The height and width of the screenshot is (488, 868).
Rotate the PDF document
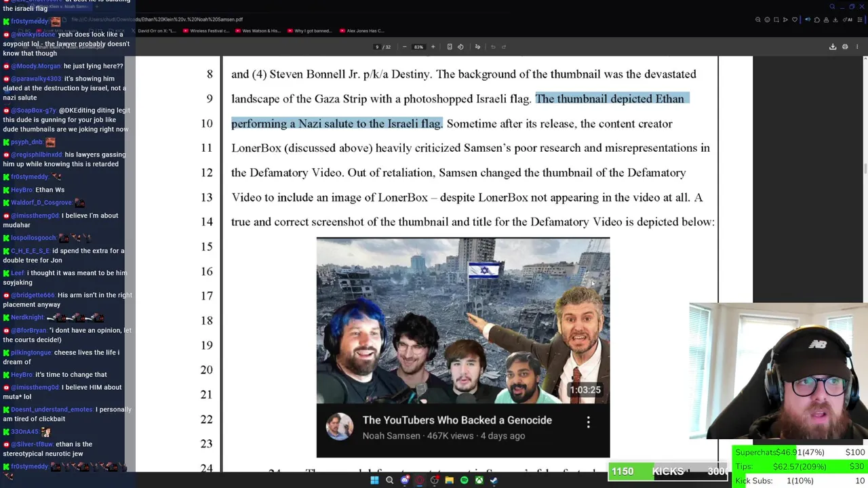click(x=460, y=47)
